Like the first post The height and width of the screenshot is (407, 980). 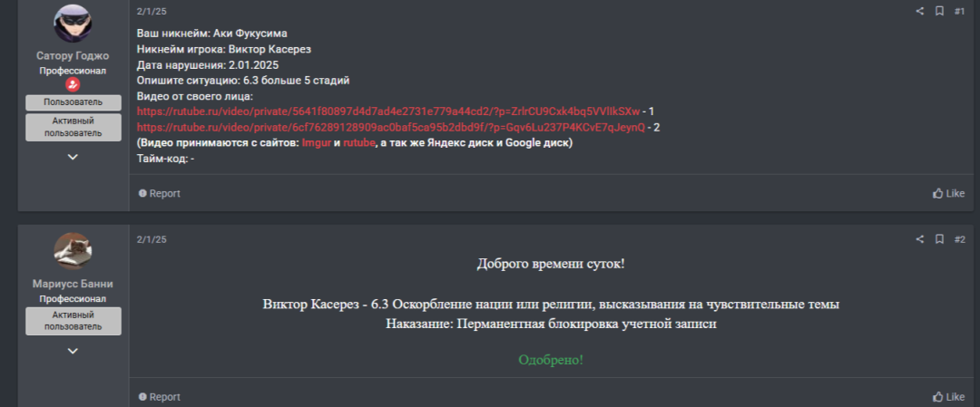pos(948,193)
